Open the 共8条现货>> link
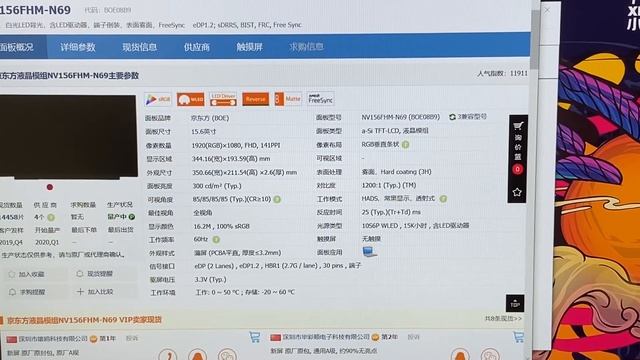The image size is (640, 360). [x=503, y=318]
